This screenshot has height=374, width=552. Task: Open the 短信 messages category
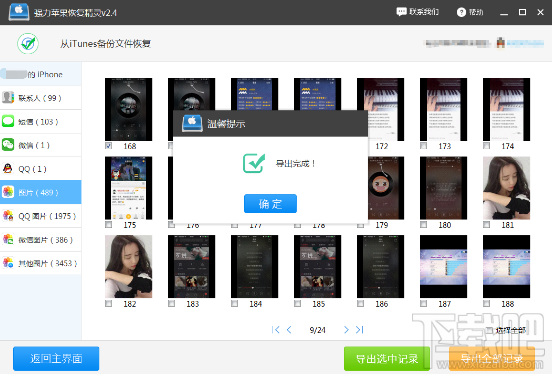[41, 121]
